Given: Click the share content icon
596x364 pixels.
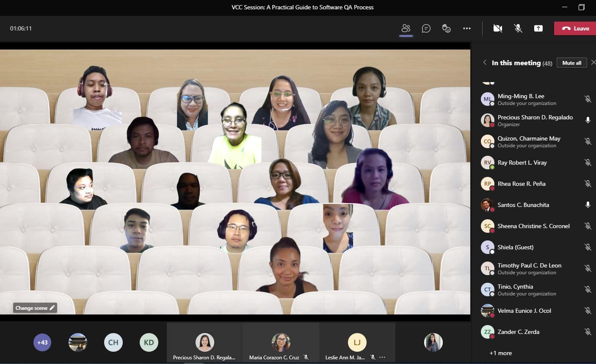Looking at the screenshot, I should click(538, 28).
